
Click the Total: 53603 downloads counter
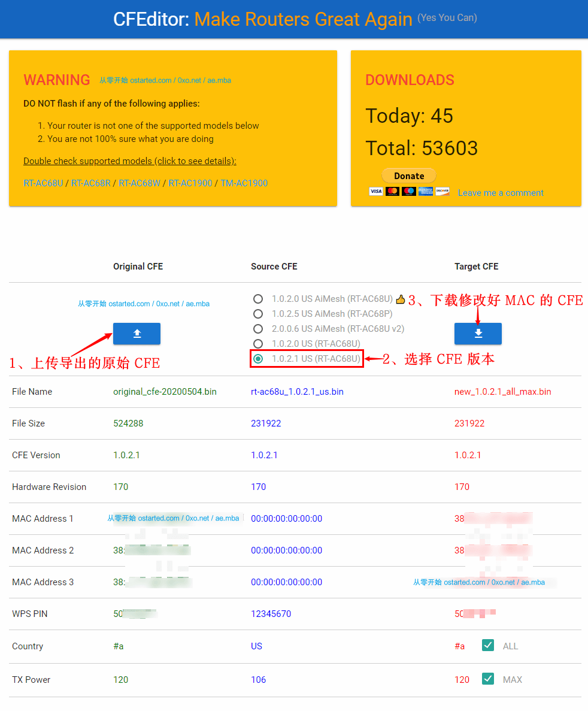pyautogui.click(x=422, y=149)
